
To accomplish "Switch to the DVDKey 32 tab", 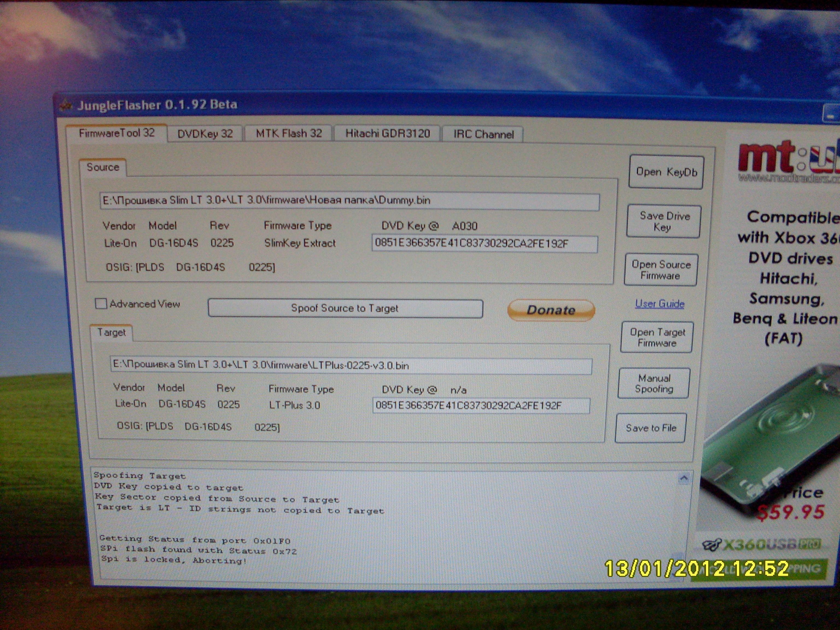I will pyautogui.click(x=205, y=134).
